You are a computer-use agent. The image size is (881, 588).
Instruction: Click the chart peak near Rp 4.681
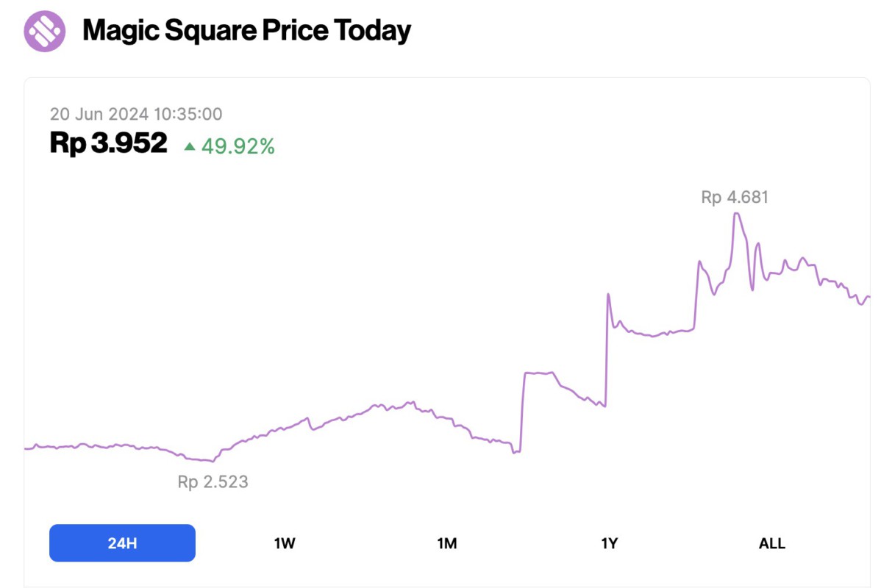click(737, 215)
